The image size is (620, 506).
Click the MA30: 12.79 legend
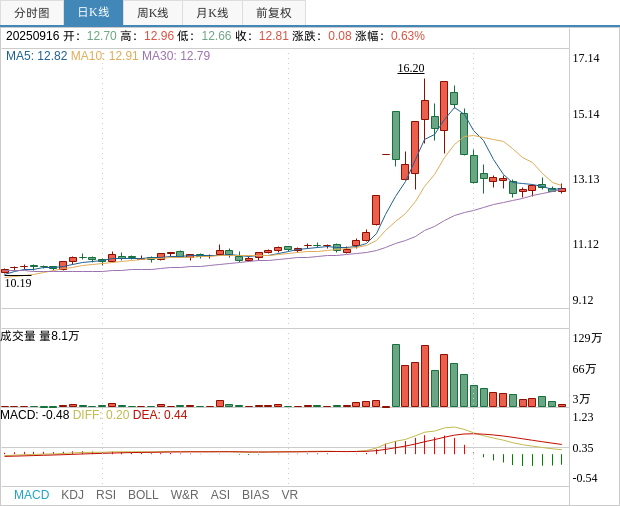pyautogui.click(x=176, y=56)
